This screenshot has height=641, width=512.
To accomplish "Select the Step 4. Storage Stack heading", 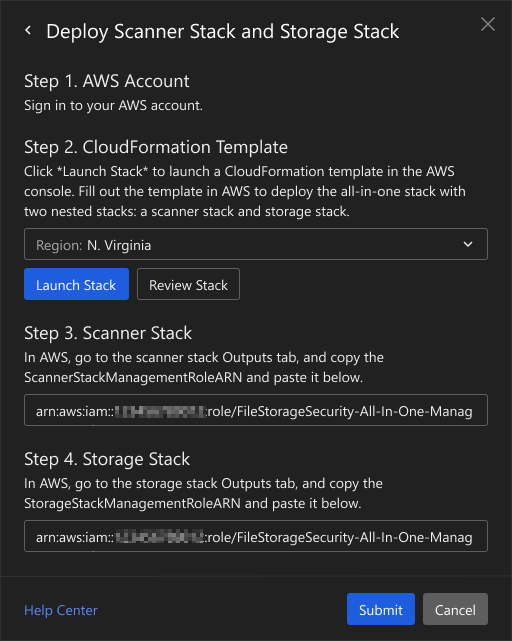I will click(x=107, y=459).
